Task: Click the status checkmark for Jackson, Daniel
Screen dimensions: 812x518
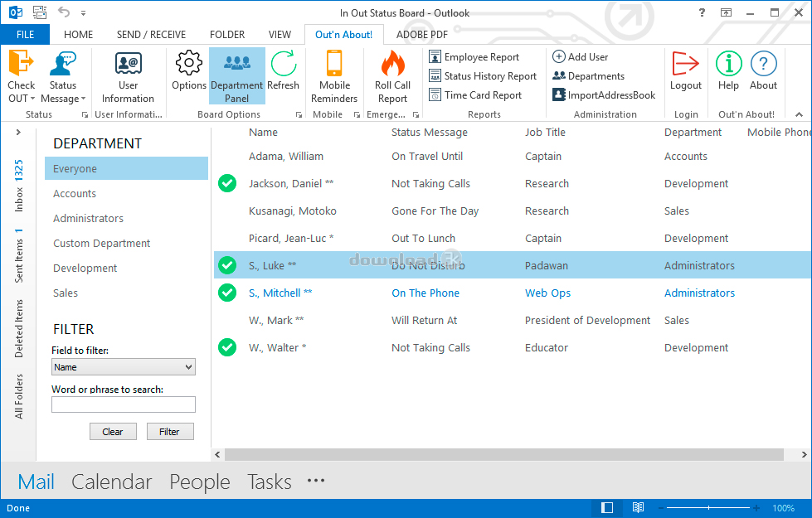Action: point(227,183)
